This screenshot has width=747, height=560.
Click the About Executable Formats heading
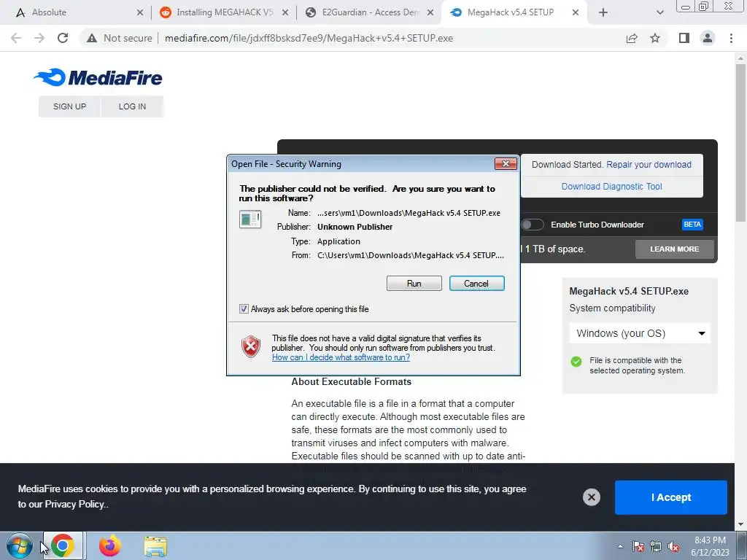click(351, 381)
